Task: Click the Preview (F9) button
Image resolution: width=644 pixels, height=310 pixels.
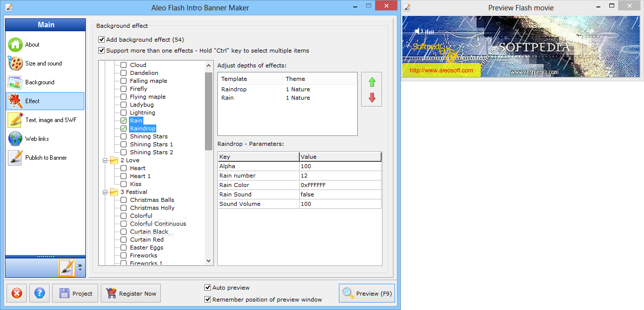Action: 367,294
